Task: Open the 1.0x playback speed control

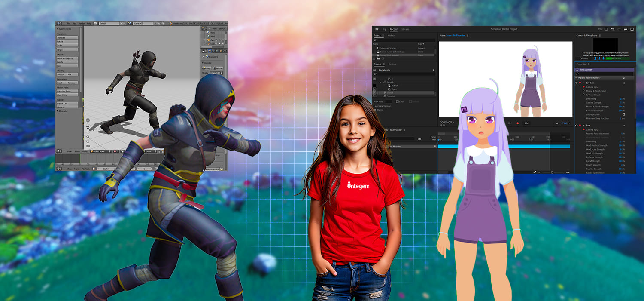Action: tap(526, 123)
